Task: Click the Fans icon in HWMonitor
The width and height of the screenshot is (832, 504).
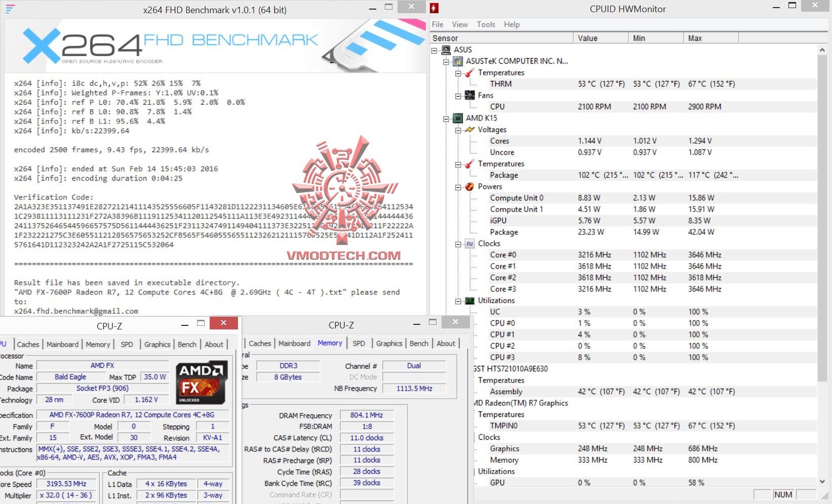Action: pyautogui.click(x=469, y=95)
